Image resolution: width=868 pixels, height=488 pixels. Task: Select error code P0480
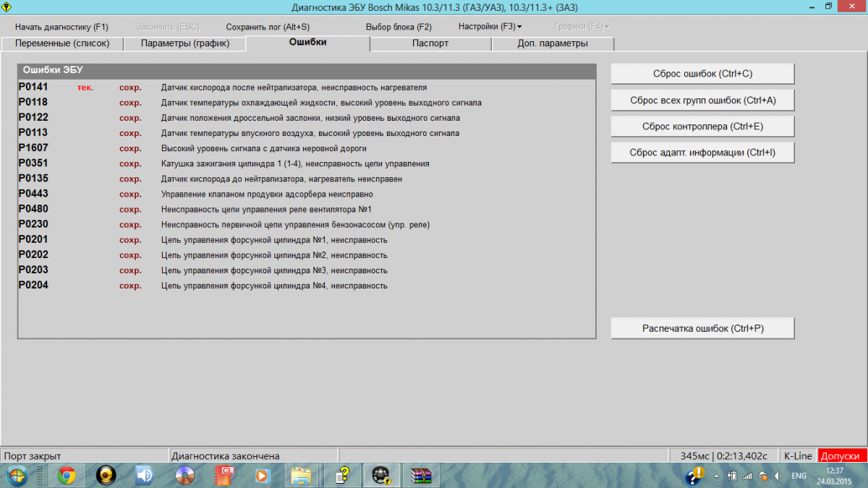pos(33,209)
